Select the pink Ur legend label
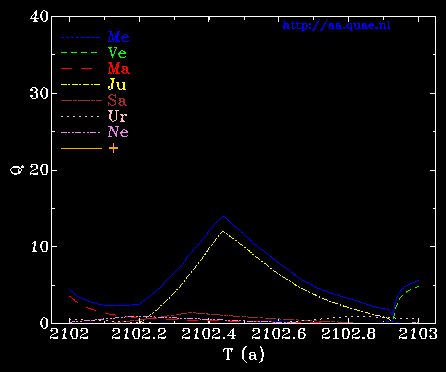This screenshot has height=372, width=446. (x=117, y=116)
